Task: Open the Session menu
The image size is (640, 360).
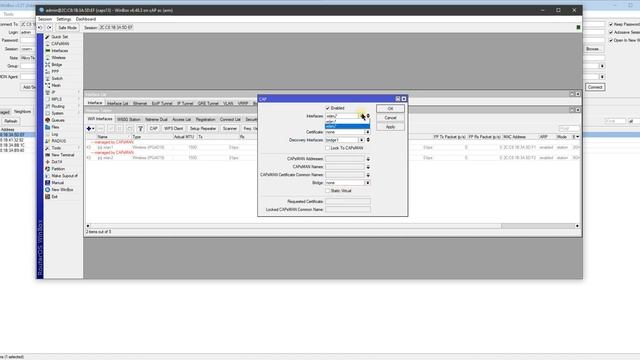Action: pos(45,19)
